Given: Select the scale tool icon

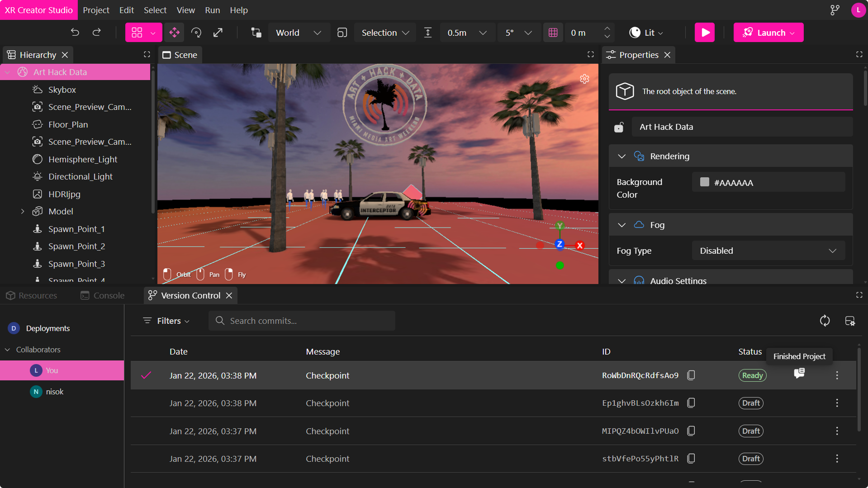Looking at the screenshot, I should pyautogui.click(x=218, y=33).
